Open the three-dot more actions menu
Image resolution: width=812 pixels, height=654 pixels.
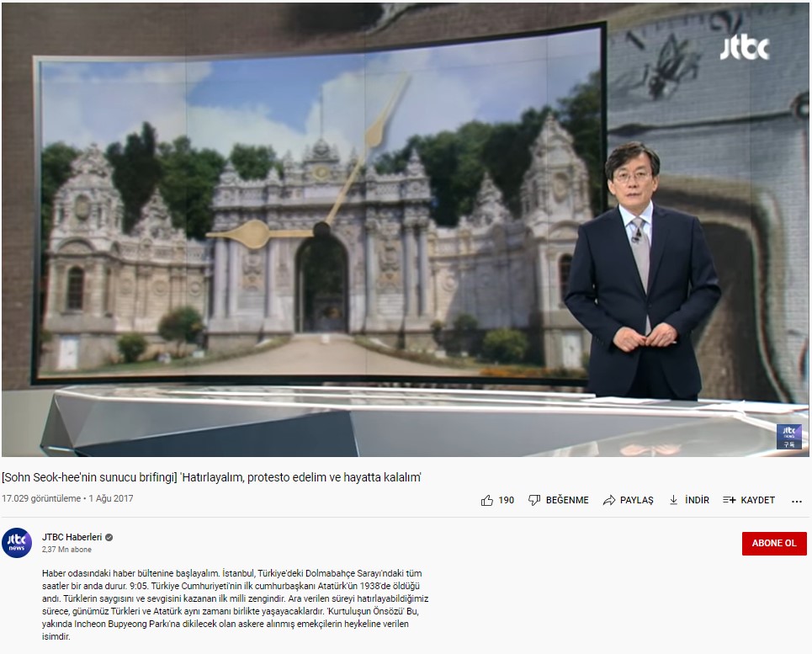pos(796,501)
